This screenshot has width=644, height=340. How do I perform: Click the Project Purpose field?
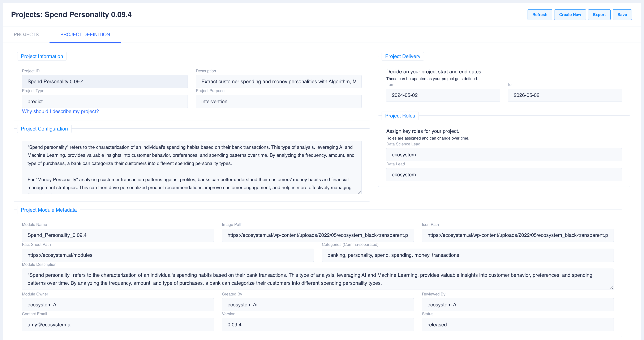pos(279,101)
